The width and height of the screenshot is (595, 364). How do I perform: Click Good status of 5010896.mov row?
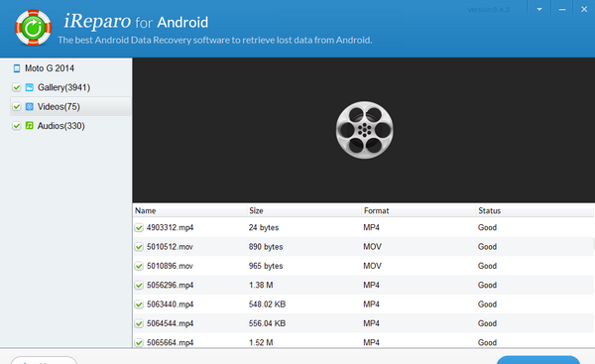pos(487,266)
